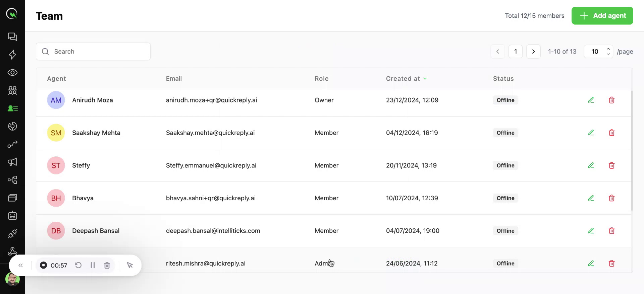The image size is (644, 294).
Task: Click the Add agent button
Action: 602,16
